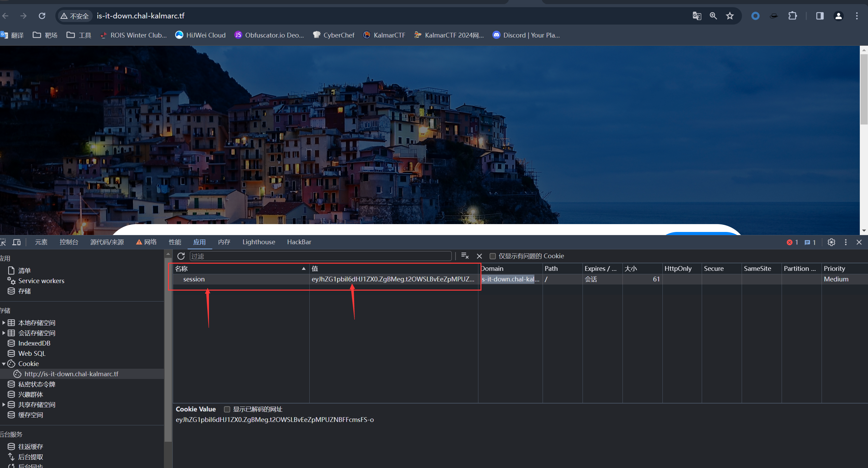Open the user profile avatar menu
868x468 pixels.
(x=838, y=16)
